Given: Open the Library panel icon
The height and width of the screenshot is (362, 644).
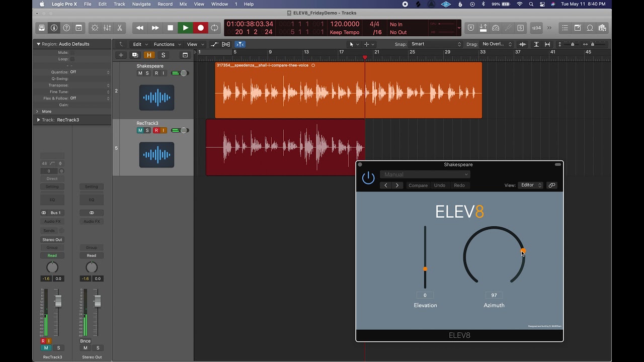Looking at the screenshot, I should point(42,28).
